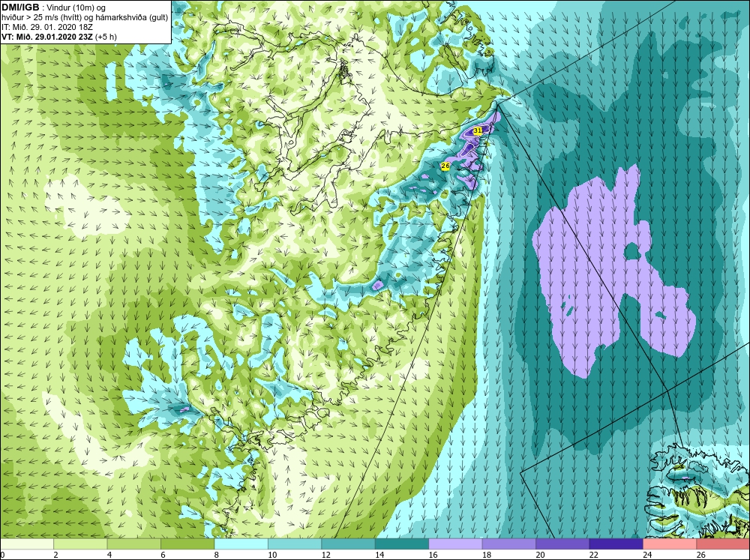Image resolution: width=750 pixels, height=560 pixels.
Task: Select the light green 2–4 m/s legend swatch
Action: click(x=80, y=544)
